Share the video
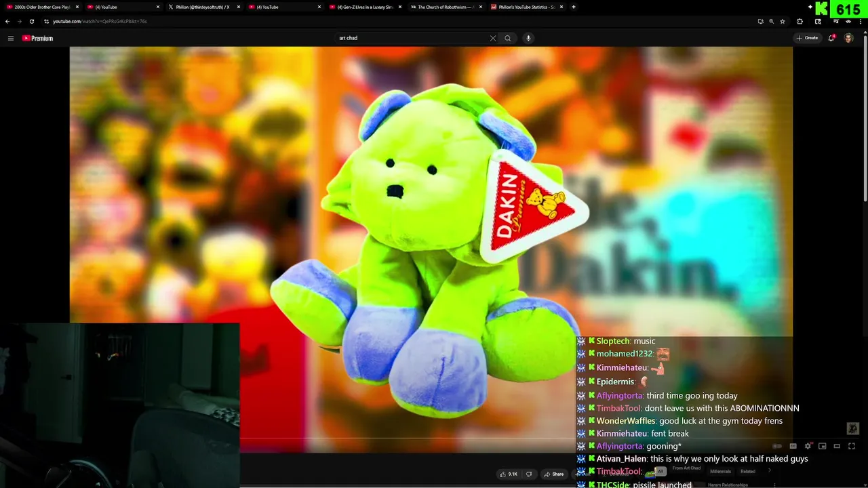 [x=554, y=474]
